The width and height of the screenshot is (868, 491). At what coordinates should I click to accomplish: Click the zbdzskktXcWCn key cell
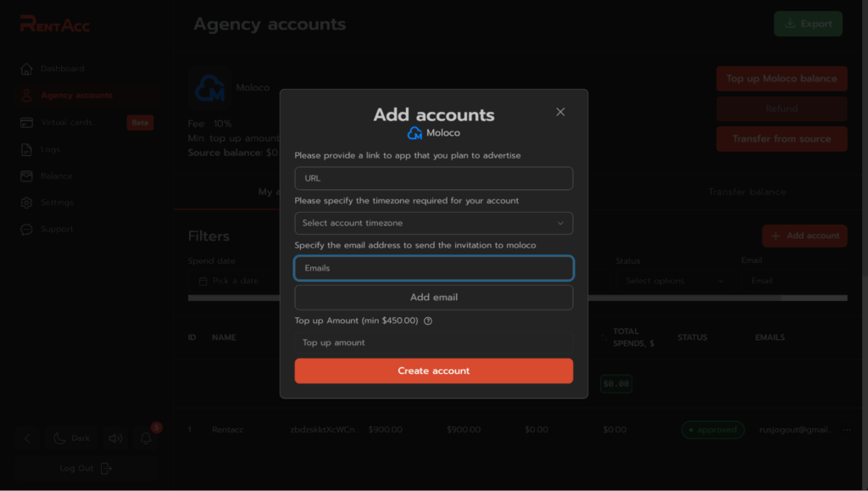[325, 430]
